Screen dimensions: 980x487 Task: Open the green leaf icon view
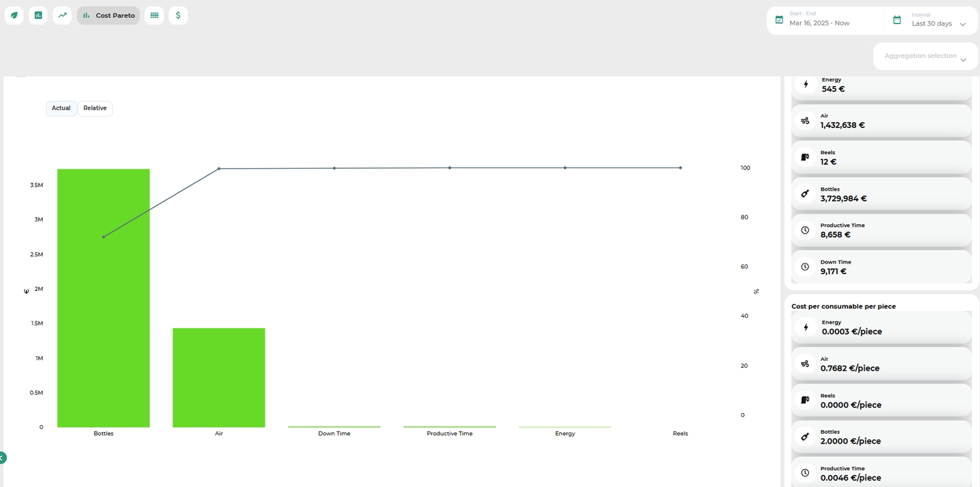click(x=14, y=15)
